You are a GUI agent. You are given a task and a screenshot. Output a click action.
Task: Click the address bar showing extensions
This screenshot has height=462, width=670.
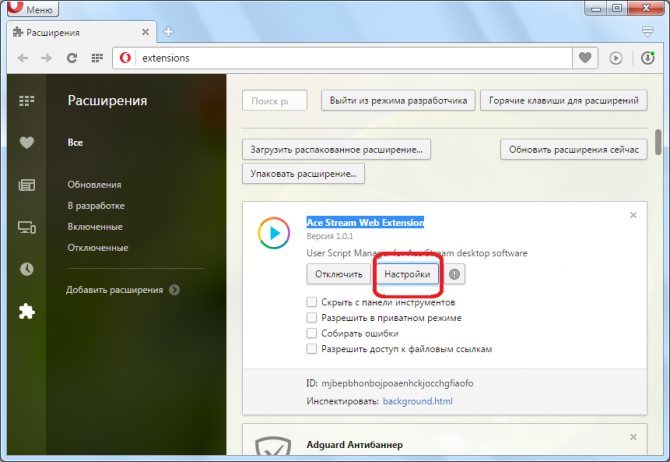click(x=342, y=58)
